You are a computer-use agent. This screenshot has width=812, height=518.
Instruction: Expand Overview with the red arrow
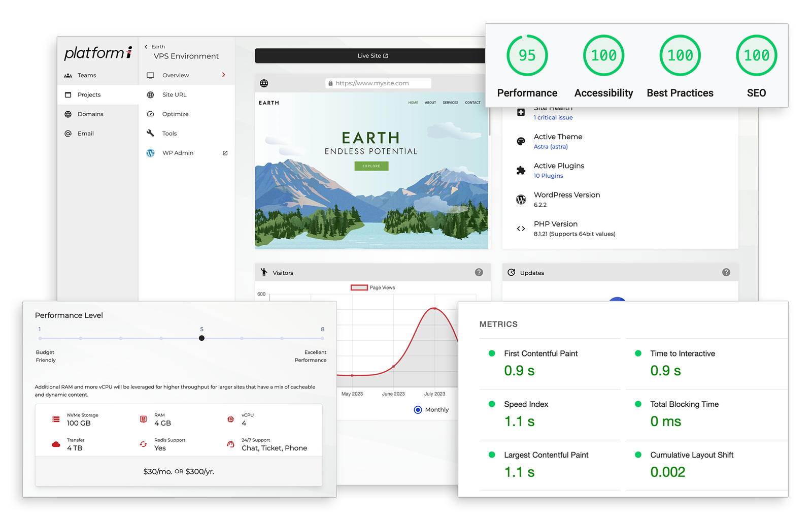pyautogui.click(x=223, y=75)
